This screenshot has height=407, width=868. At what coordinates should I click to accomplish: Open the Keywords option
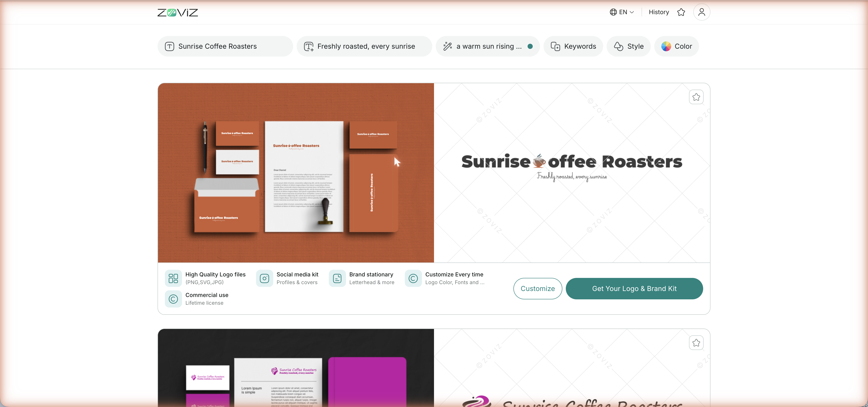tap(573, 46)
